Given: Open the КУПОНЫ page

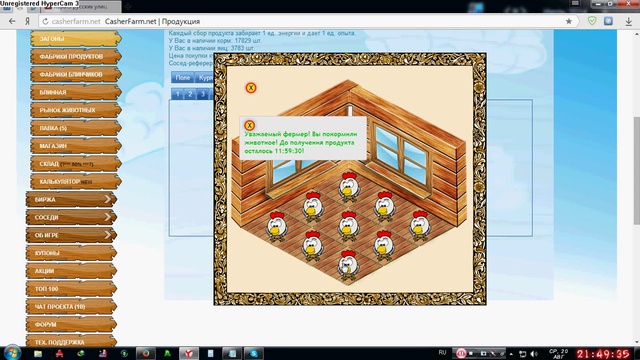Looking at the screenshot, I should pos(71,253).
